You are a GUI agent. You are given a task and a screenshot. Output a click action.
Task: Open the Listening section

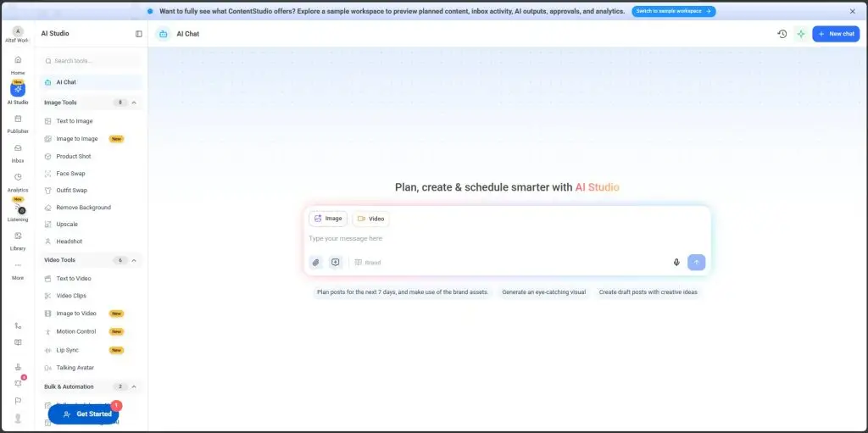tap(18, 212)
